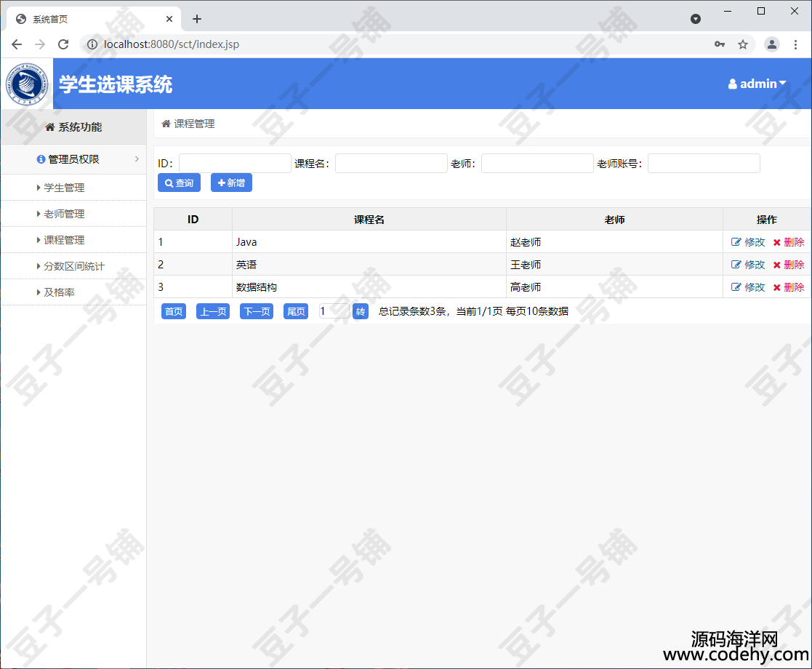Click the delete icon for 数据结构 course
This screenshot has width=812, height=669.
[x=776, y=287]
